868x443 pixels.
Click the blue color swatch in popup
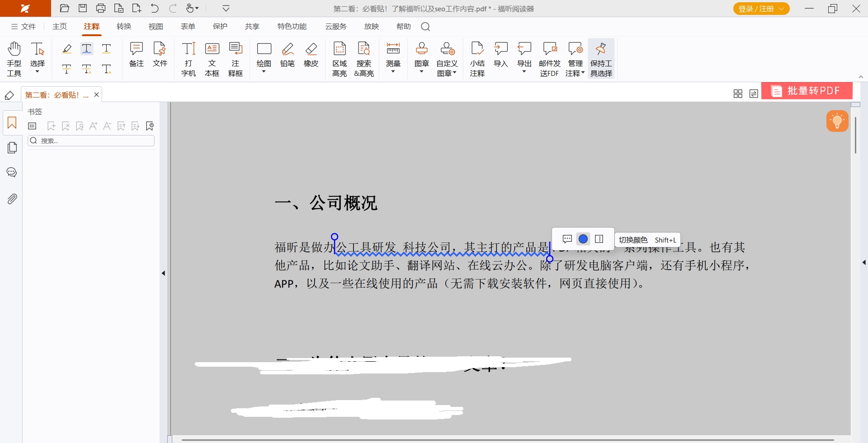583,239
